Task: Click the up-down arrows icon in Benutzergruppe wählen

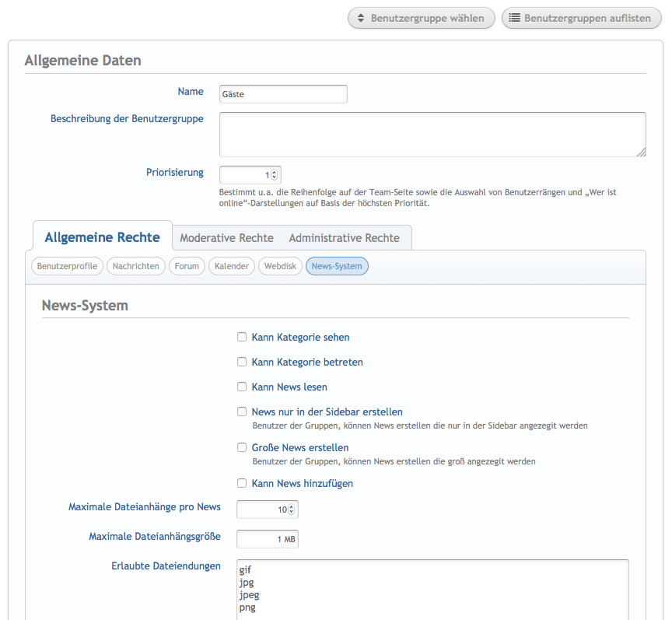Action: [x=361, y=18]
